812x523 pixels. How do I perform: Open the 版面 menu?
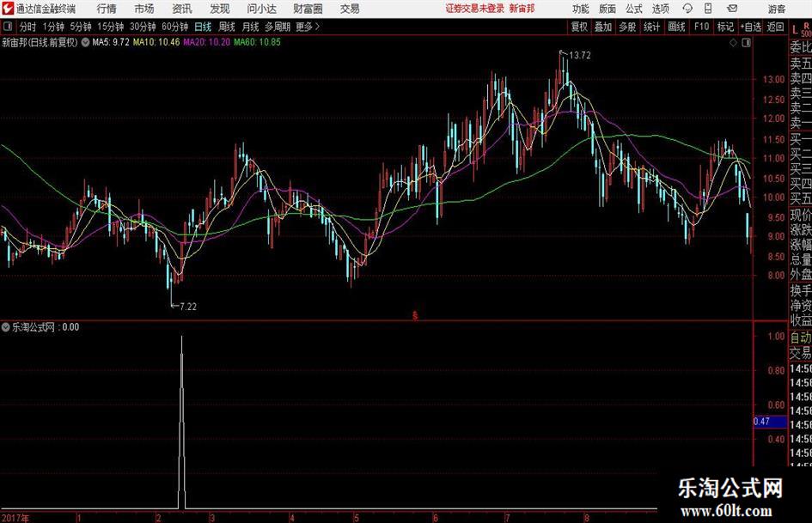pyautogui.click(x=607, y=9)
